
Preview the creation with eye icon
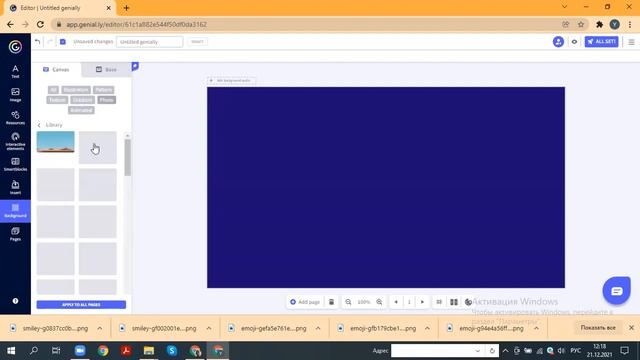pyautogui.click(x=574, y=42)
